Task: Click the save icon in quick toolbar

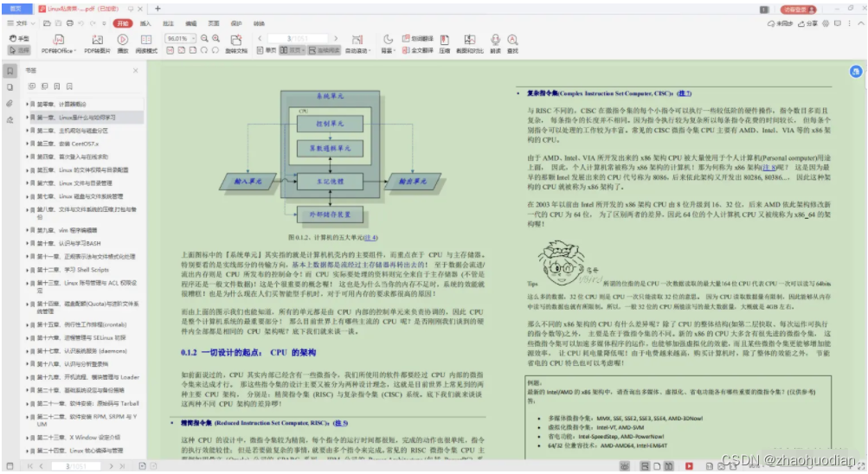Action: tap(58, 23)
